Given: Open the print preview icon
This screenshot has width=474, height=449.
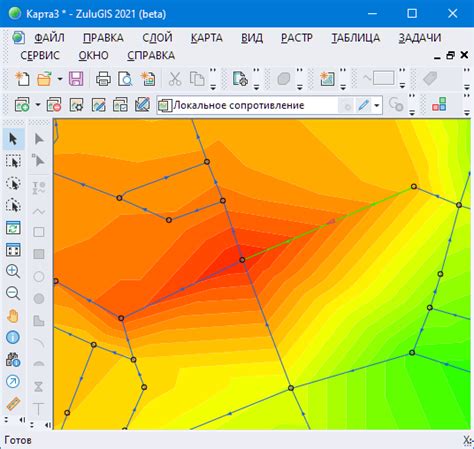Looking at the screenshot, I should pyautogui.click(x=125, y=79).
